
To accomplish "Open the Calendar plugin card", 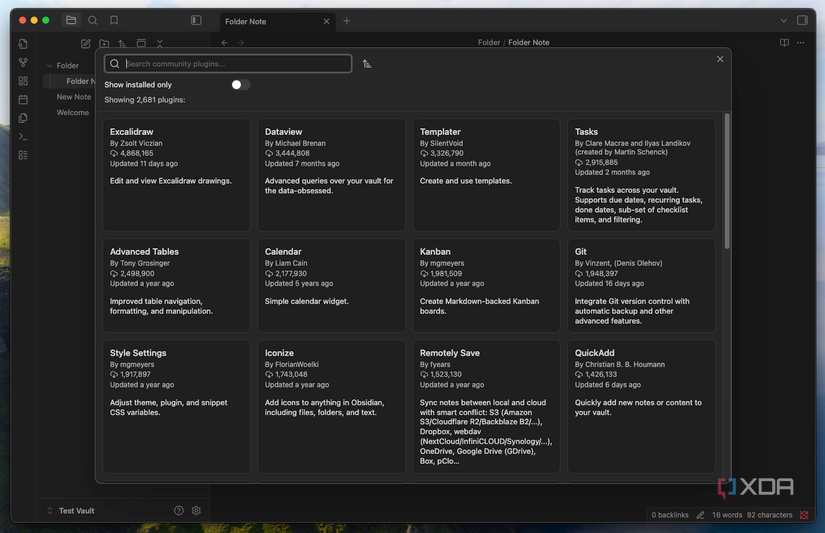I will [331, 286].
